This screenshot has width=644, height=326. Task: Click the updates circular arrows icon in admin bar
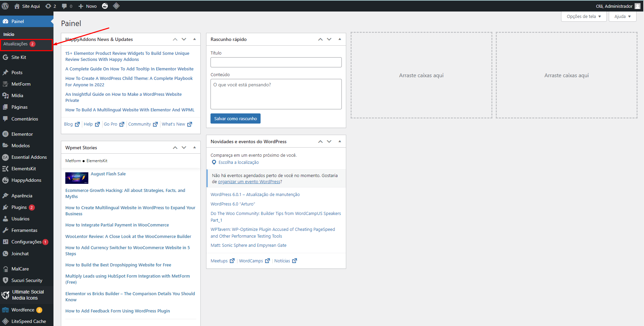(x=48, y=6)
